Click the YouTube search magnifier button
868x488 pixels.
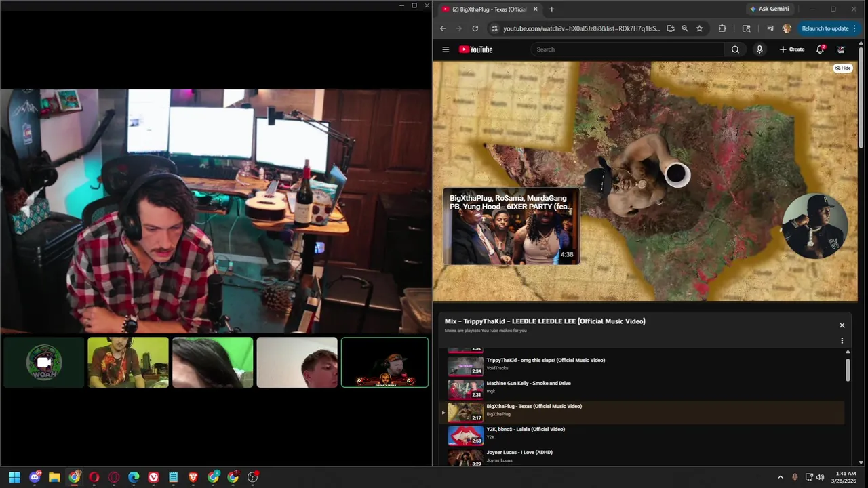point(735,49)
